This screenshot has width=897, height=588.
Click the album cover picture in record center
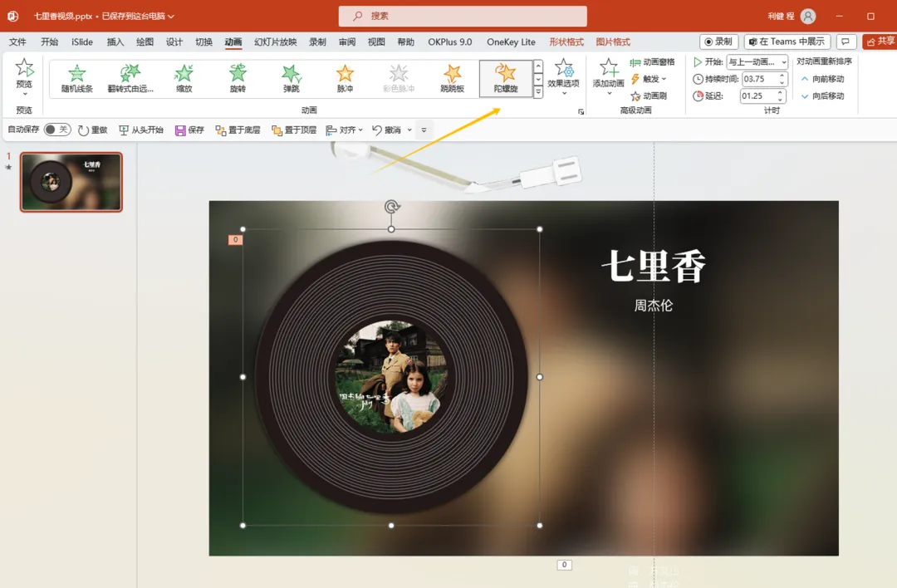click(391, 376)
